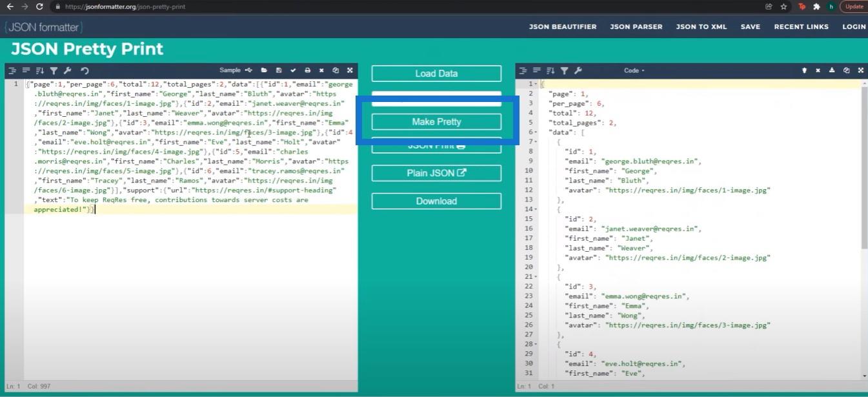Click format icon in right editor toolbar
The height and width of the screenshot is (397, 868).
tap(523, 70)
